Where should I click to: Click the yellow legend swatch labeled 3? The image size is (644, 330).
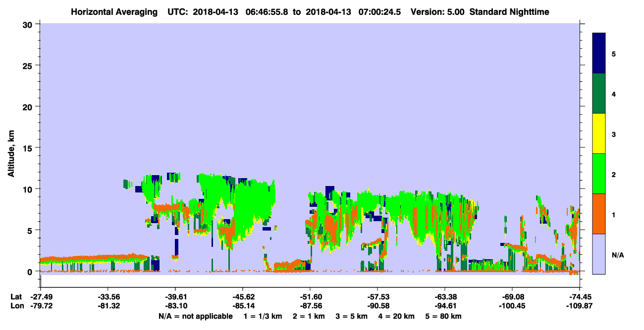599,134
